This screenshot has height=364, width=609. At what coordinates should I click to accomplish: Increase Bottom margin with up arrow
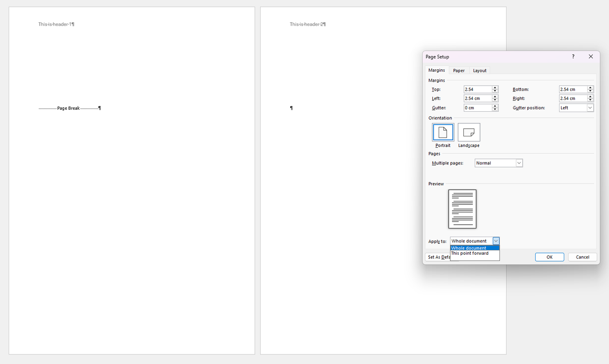coord(590,87)
